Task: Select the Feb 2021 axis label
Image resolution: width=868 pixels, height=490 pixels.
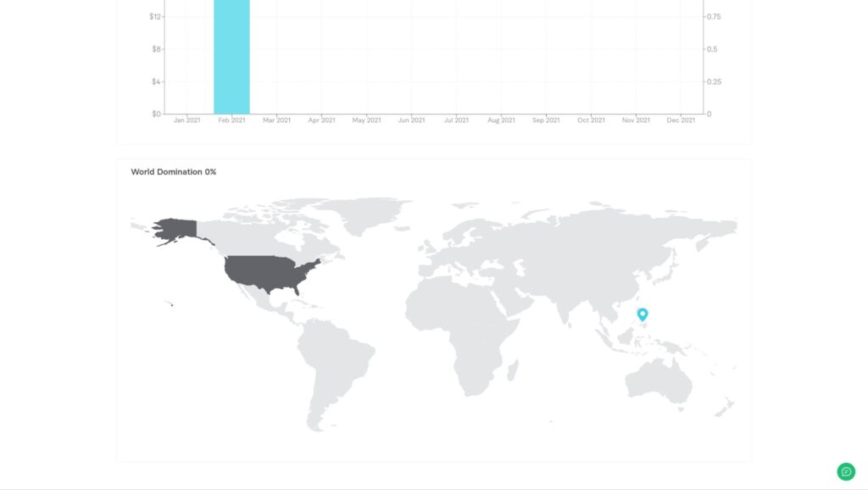Action: (x=231, y=120)
